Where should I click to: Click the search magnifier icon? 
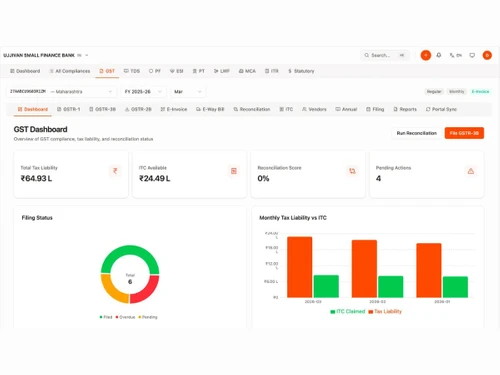point(367,55)
